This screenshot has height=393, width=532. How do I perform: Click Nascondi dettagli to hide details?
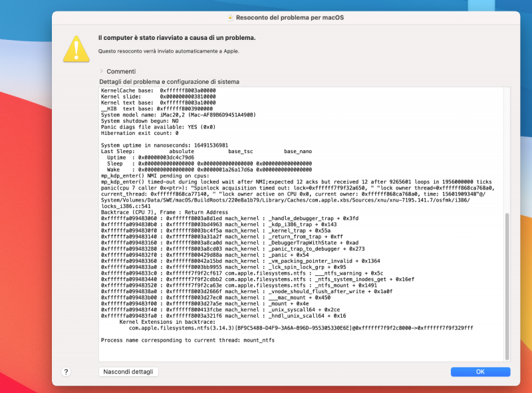pos(128,372)
